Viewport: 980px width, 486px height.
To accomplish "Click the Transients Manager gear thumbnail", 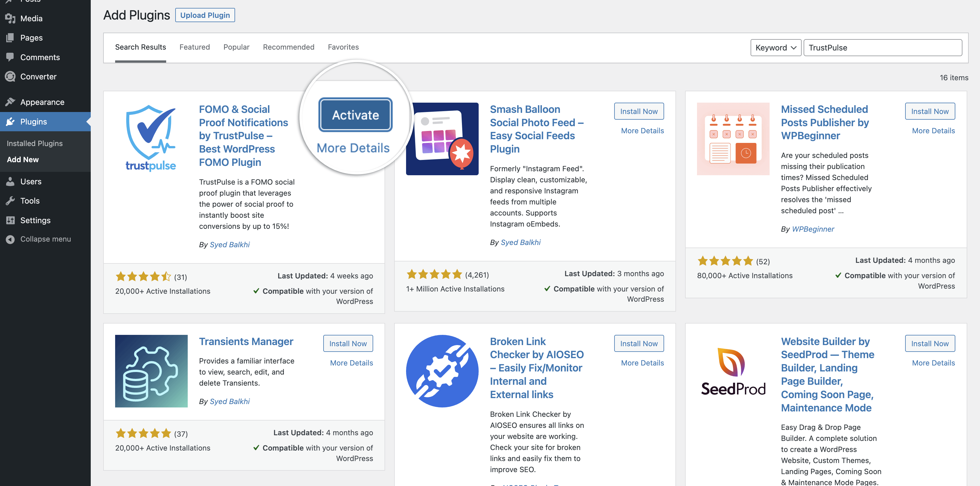I will 151,371.
